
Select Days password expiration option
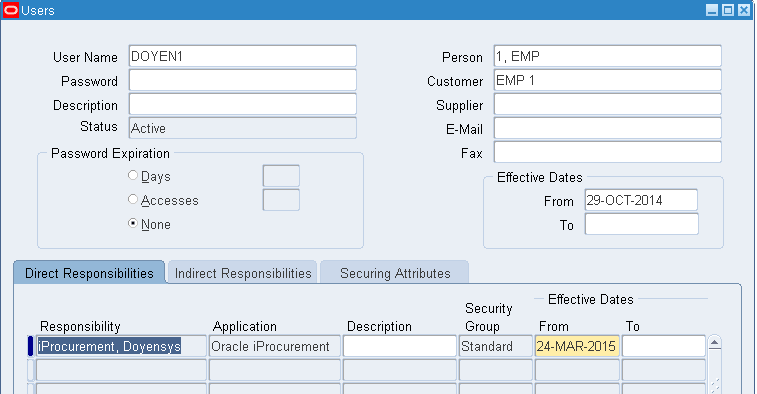pos(133,175)
